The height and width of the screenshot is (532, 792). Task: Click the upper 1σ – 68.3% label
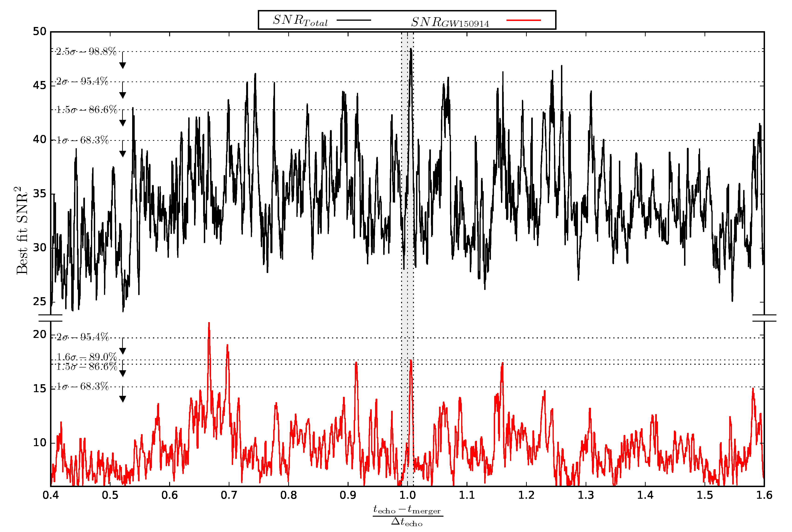(82, 140)
